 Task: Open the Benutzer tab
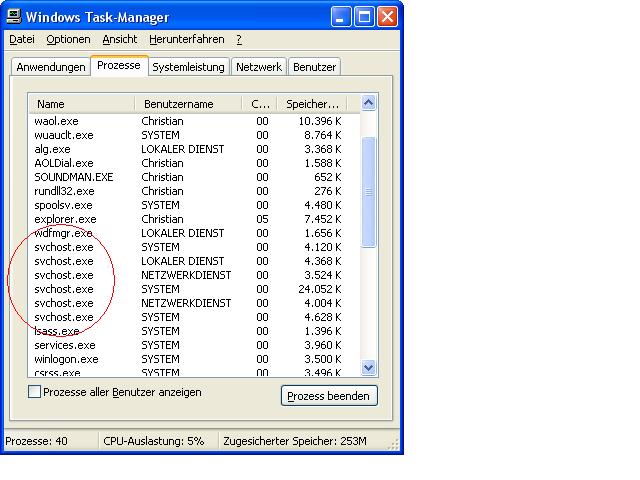click(314, 67)
